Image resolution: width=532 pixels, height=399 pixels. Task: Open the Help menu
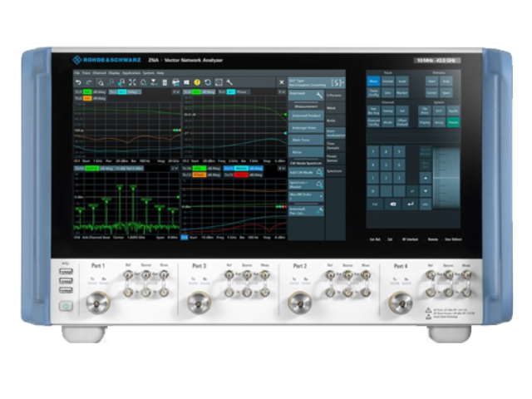(x=160, y=73)
